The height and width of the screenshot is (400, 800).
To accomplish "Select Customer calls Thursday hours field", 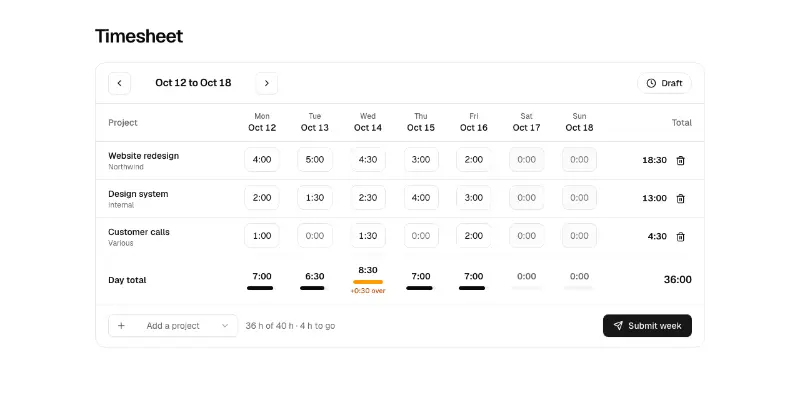I will (421, 236).
